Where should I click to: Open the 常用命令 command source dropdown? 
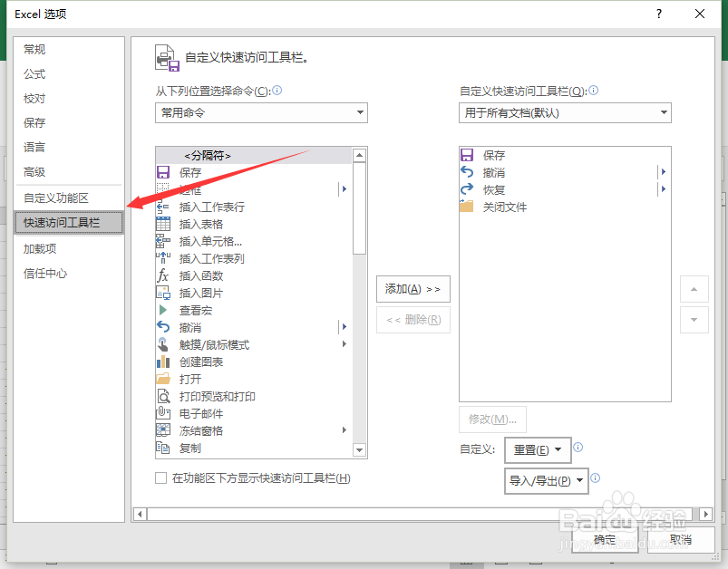click(261, 112)
